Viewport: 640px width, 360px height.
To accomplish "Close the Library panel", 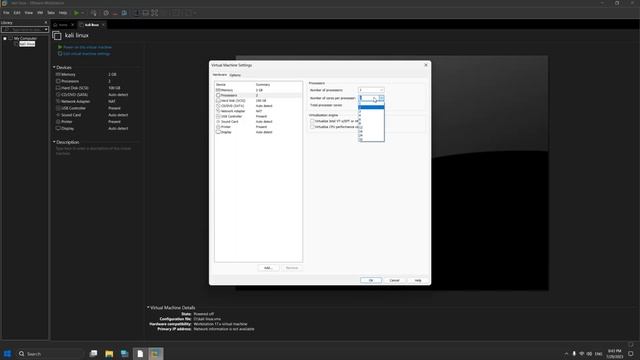I will [46, 23].
